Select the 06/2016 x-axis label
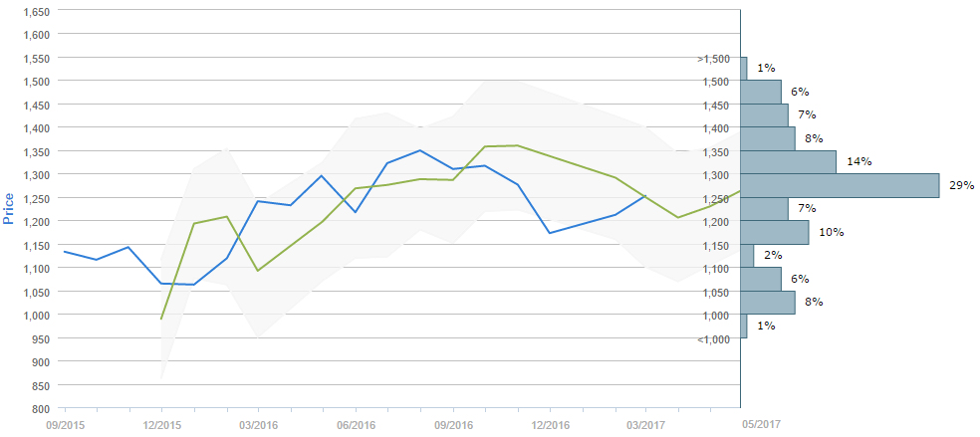The height and width of the screenshot is (437, 980). coord(356,423)
